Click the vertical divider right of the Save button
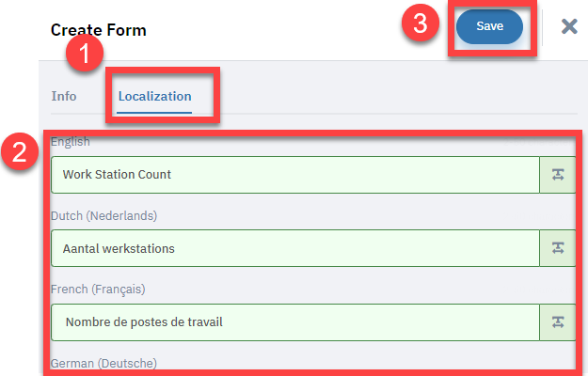Image resolution: width=588 pixels, height=376 pixels. [x=542, y=27]
